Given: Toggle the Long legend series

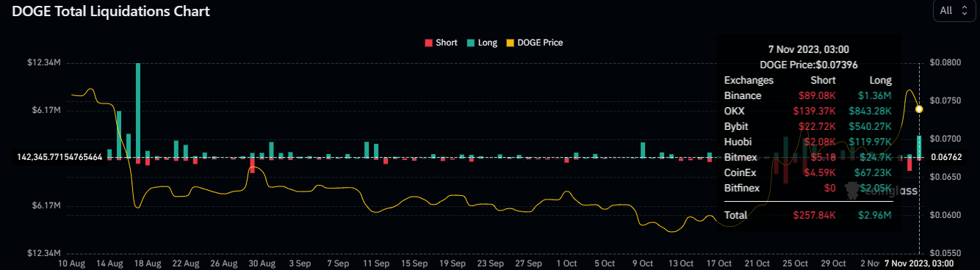Looking at the screenshot, I should (x=482, y=43).
